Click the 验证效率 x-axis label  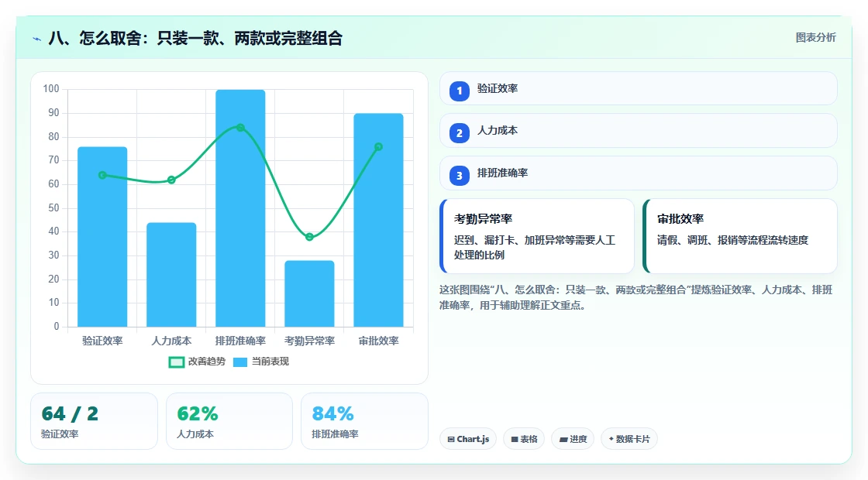pyautogui.click(x=102, y=341)
